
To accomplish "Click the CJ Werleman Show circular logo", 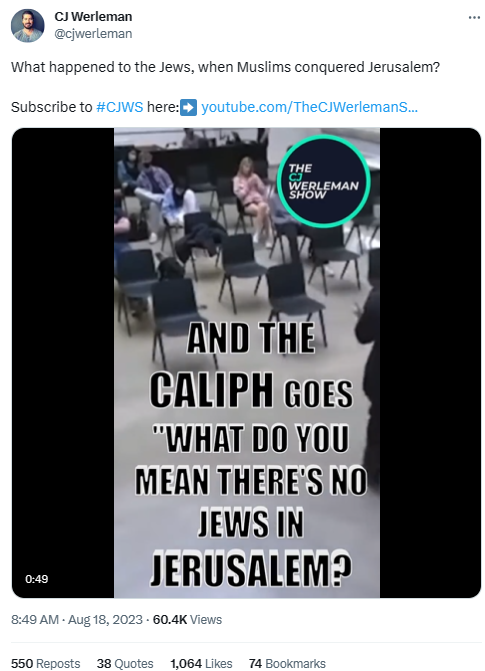I will coord(324,181).
